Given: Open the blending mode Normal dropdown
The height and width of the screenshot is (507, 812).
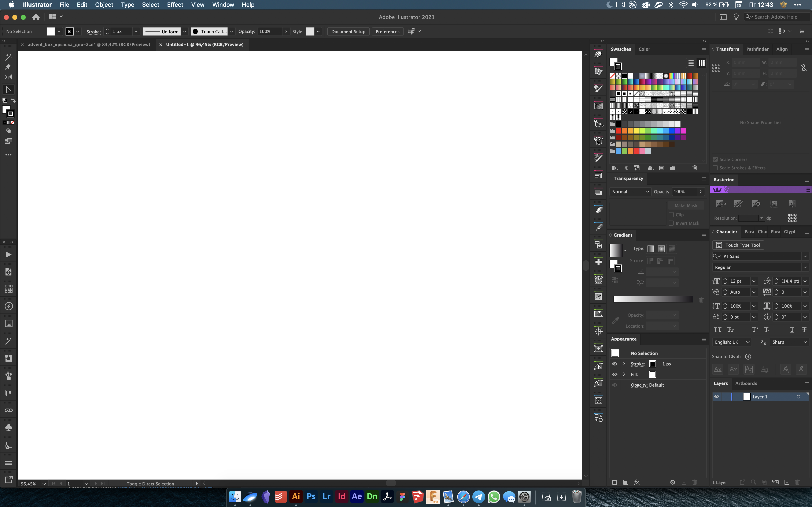Looking at the screenshot, I should tap(630, 192).
